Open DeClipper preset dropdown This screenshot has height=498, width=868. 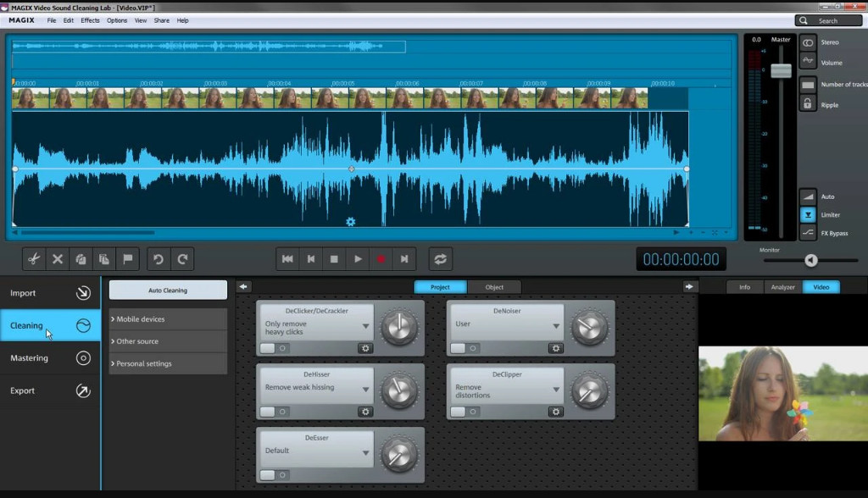point(556,390)
